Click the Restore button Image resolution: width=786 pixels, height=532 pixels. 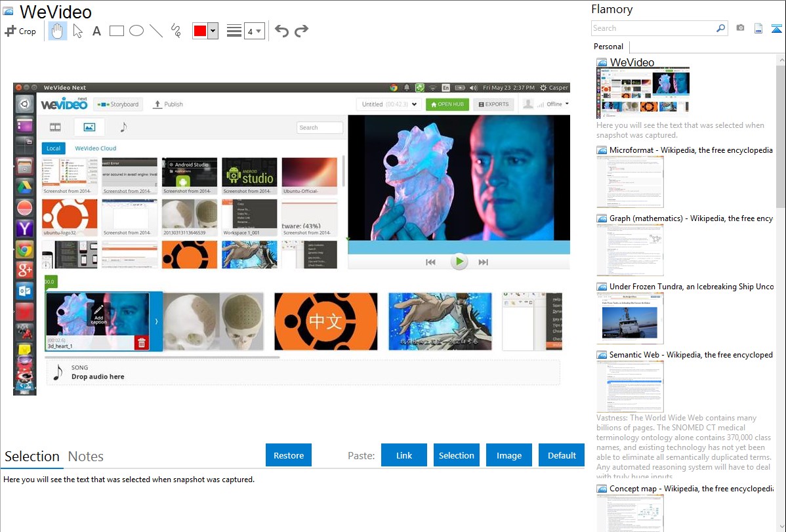(289, 455)
